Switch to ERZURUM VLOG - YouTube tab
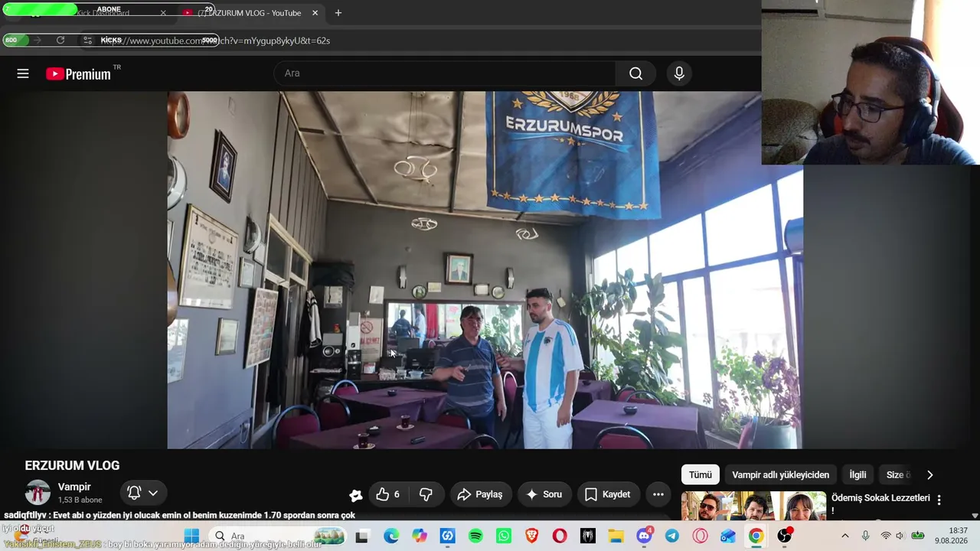The image size is (980, 551). coord(250,13)
